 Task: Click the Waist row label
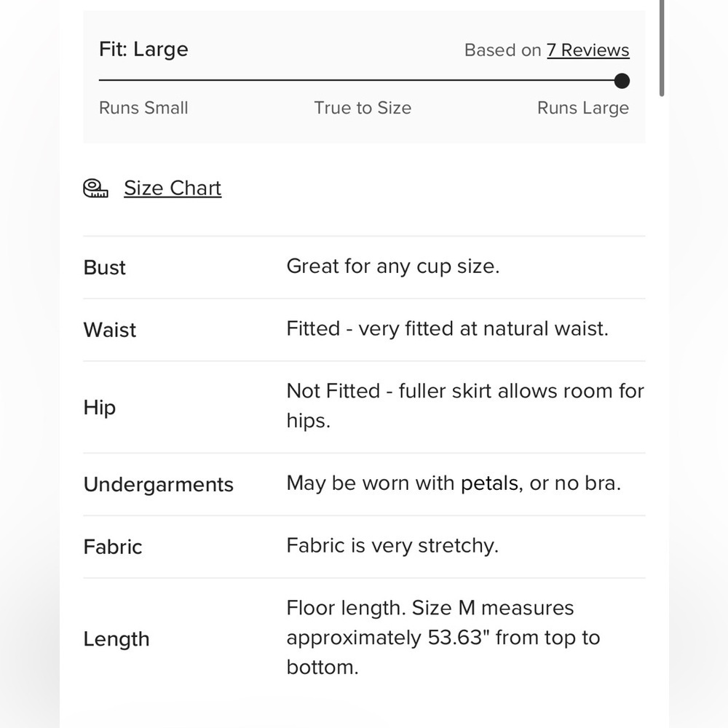110,330
